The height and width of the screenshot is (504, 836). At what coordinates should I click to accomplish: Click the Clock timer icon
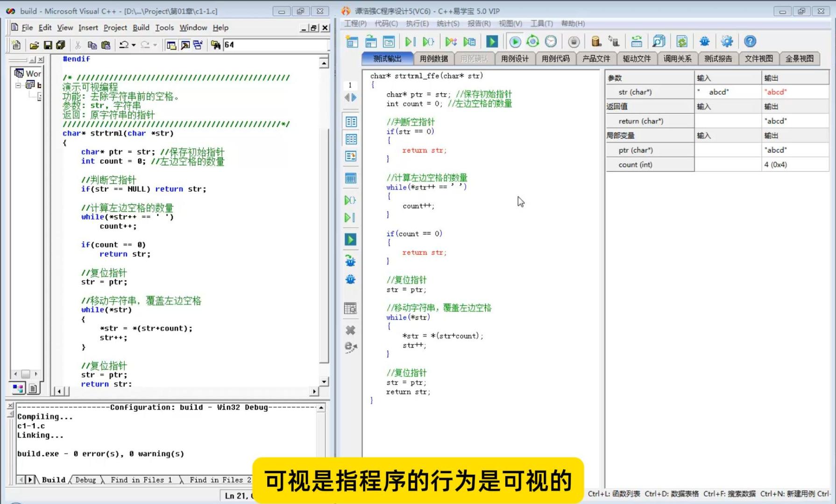tap(551, 42)
